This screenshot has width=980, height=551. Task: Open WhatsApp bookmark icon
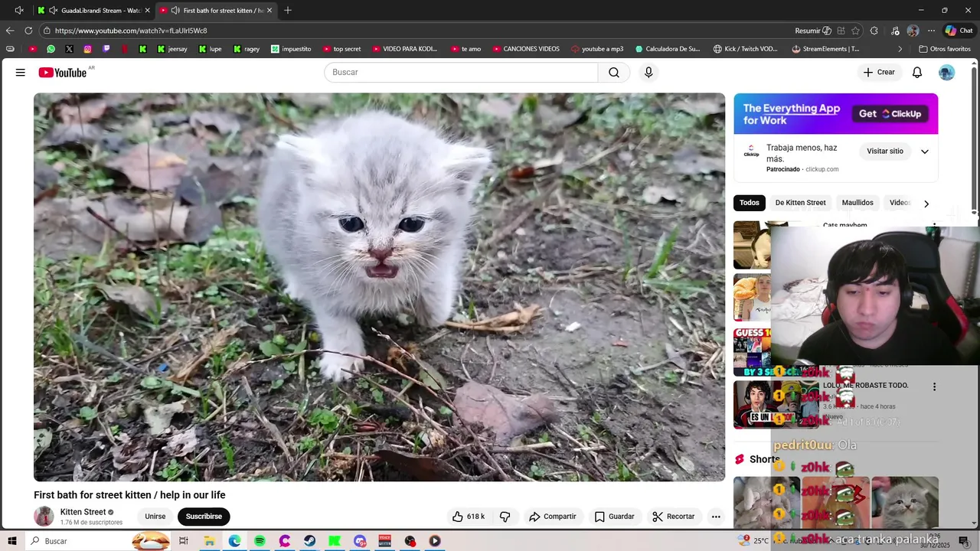[51, 49]
